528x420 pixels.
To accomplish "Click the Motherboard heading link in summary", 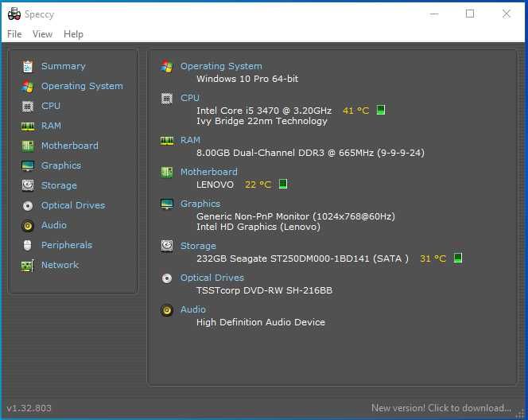I will (x=209, y=172).
